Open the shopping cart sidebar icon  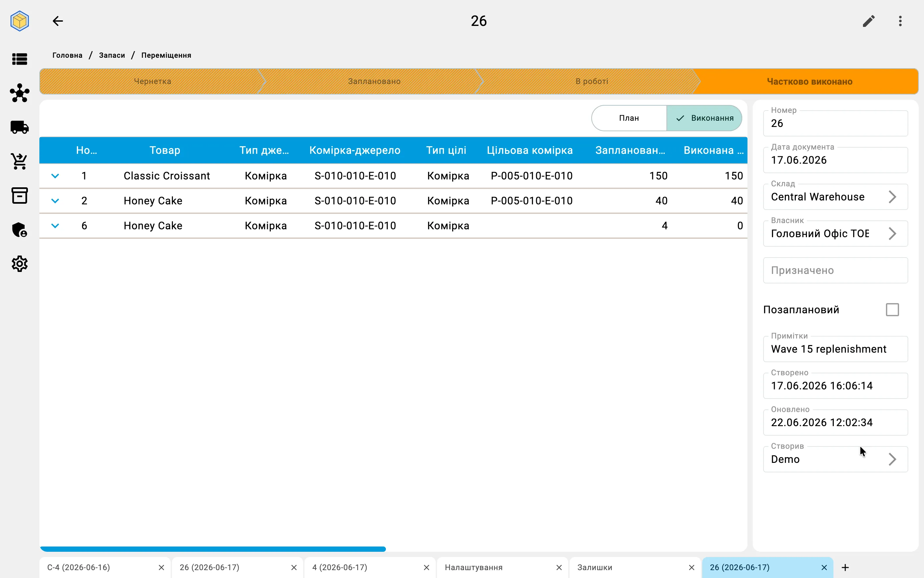coord(19,161)
